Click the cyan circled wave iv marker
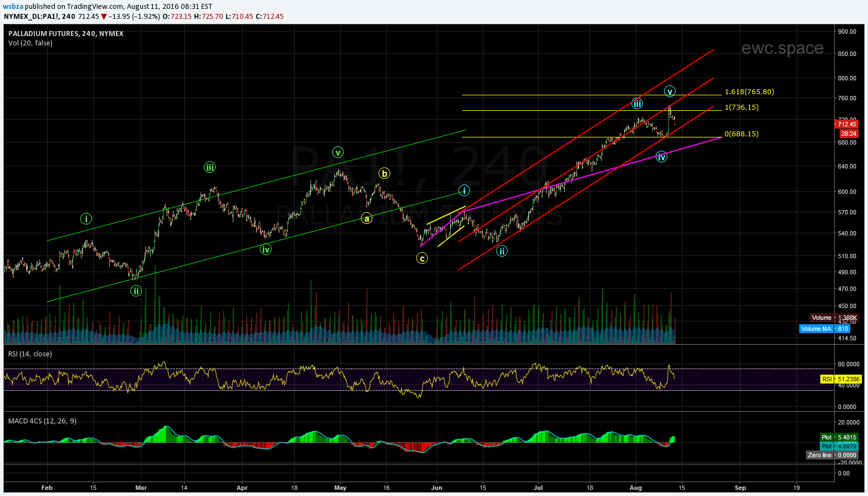 coord(661,157)
